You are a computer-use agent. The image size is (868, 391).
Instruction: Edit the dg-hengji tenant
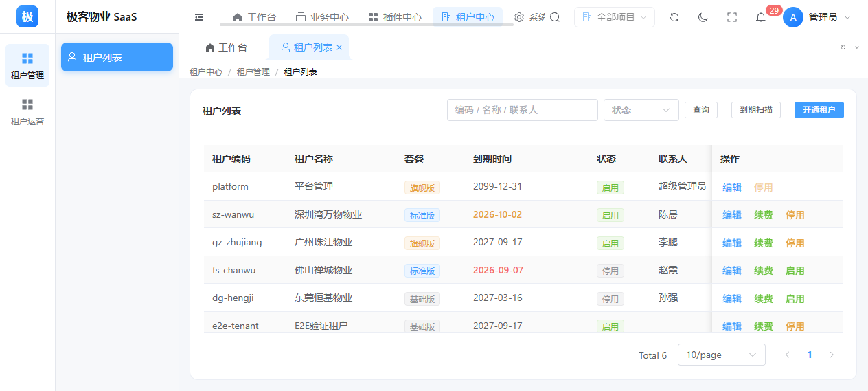732,299
